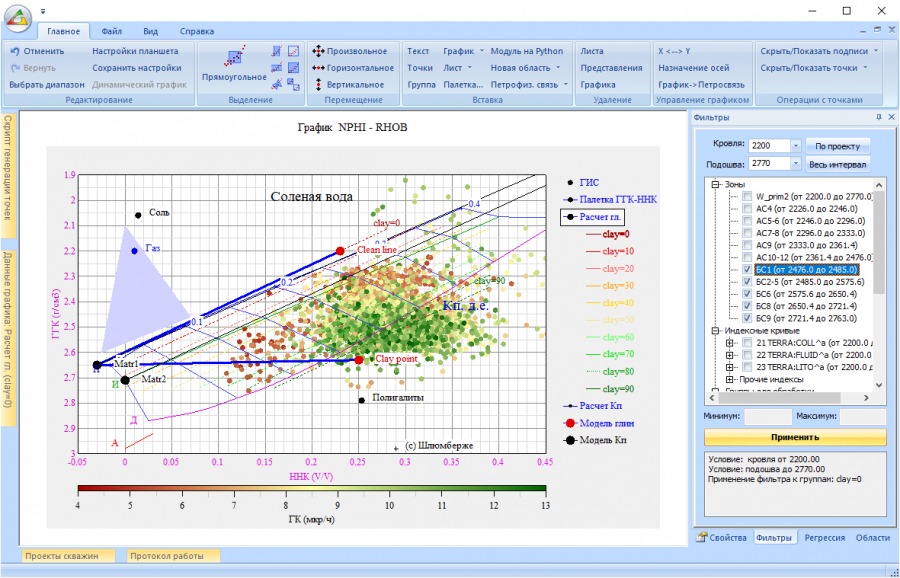
Task: Select the Вертикальное vertical movement tool
Action: (x=348, y=84)
